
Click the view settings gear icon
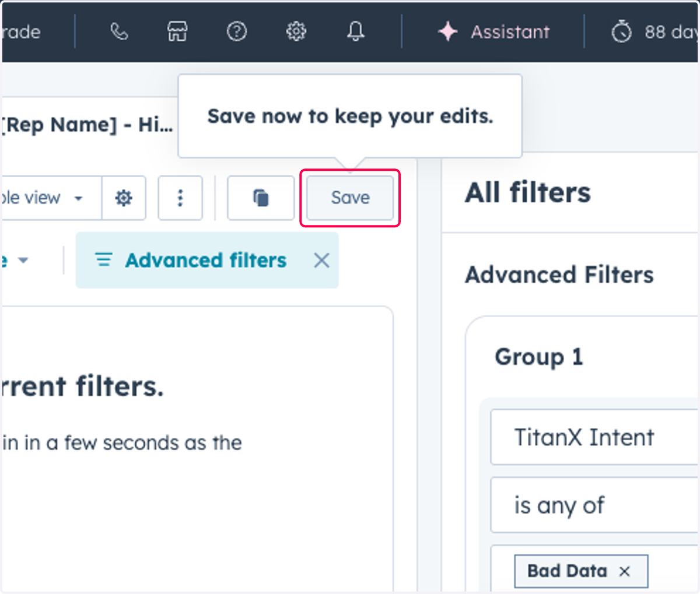click(124, 198)
